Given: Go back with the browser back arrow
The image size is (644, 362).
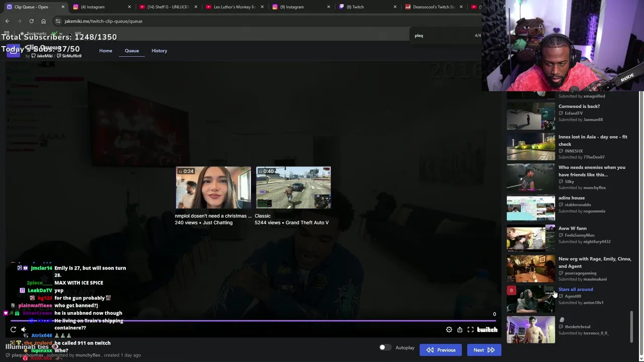Looking at the screenshot, I should click(7, 21).
